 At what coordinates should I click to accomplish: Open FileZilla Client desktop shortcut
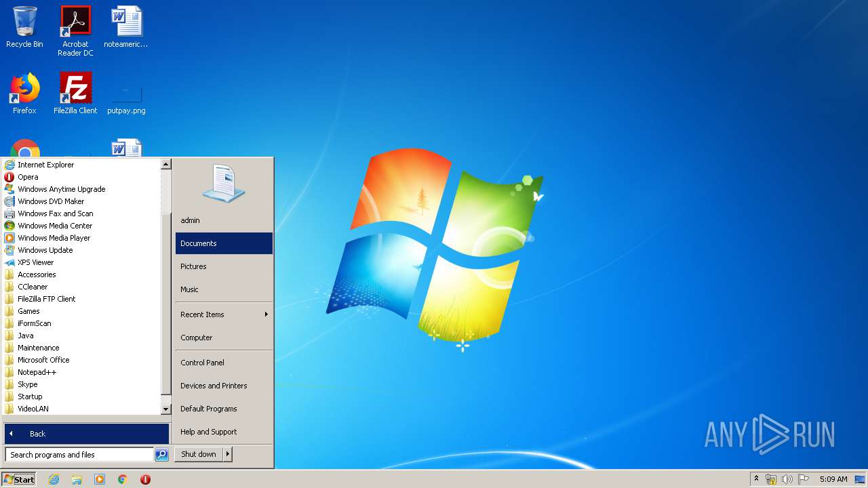pyautogui.click(x=75, y=94)
